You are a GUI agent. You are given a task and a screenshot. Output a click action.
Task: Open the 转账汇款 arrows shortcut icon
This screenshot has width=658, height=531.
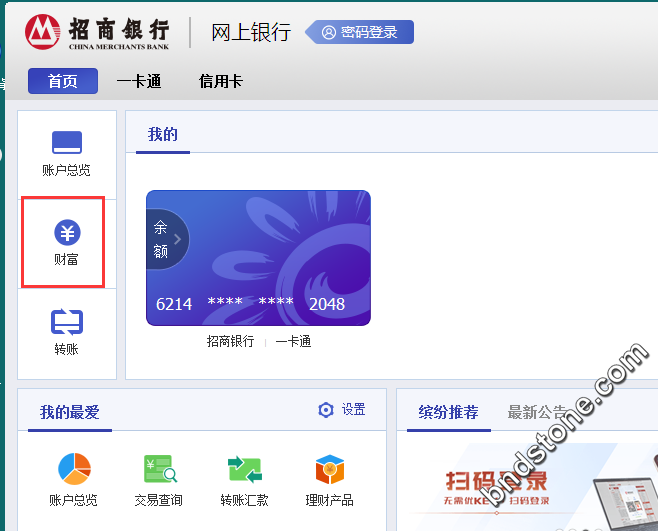click(245, 469)
